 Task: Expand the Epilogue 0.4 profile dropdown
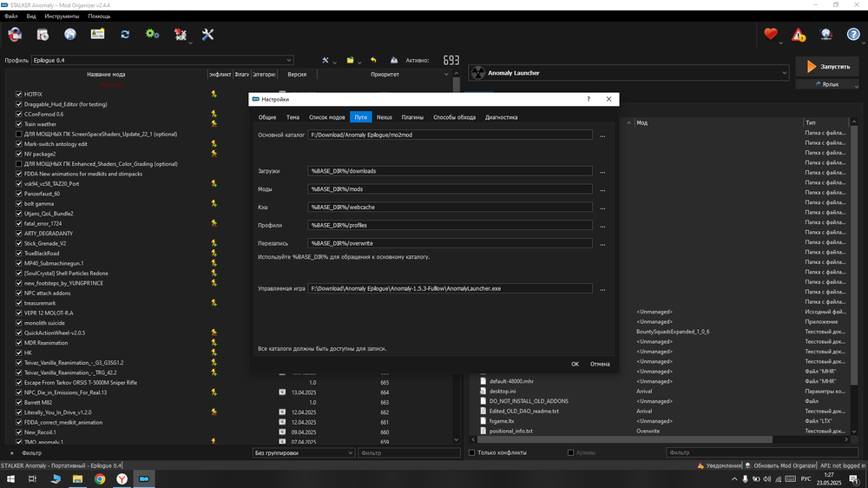tap(161, 61)
